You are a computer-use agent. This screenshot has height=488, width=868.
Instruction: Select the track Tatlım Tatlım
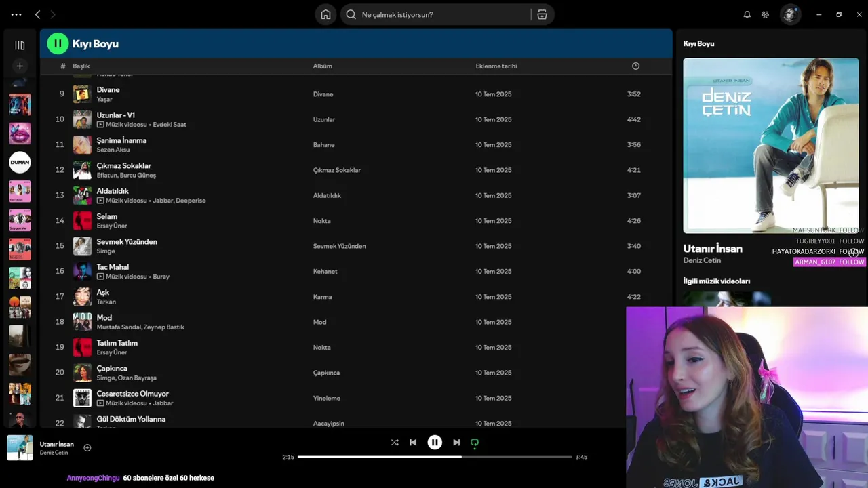(117, 343)
